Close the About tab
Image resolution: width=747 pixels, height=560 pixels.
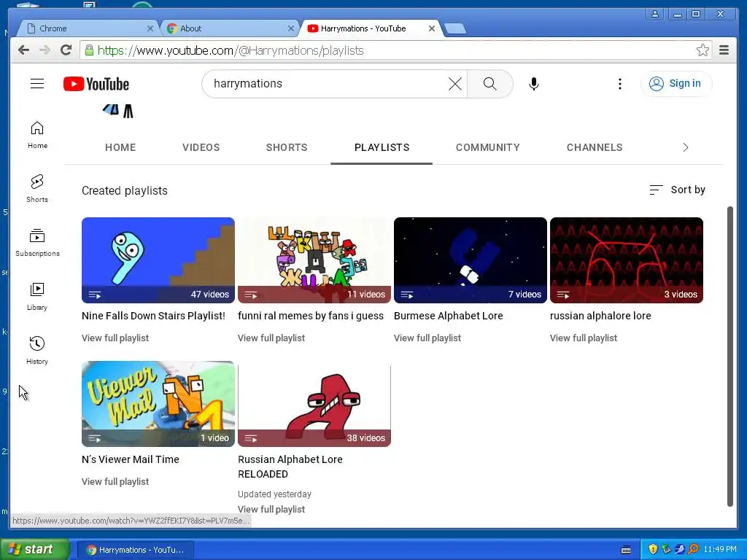[291, 28]
